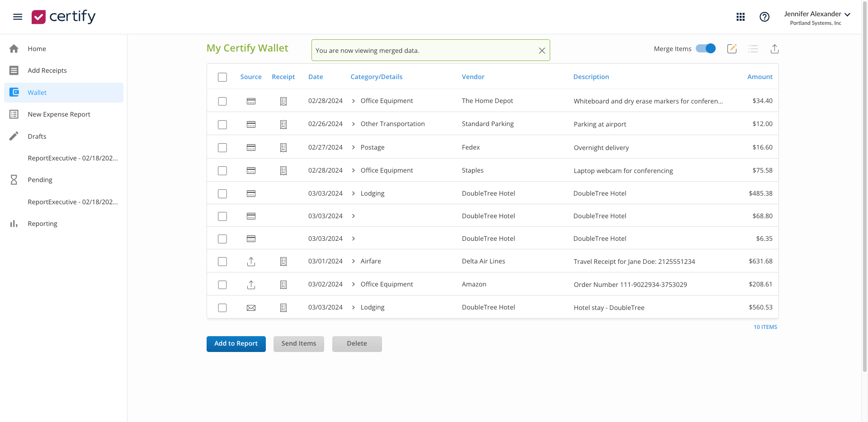Click the credit card source icon for Staples
Image resolution: width=868 pixels, height=422 pixels.
tap(251, 170)
